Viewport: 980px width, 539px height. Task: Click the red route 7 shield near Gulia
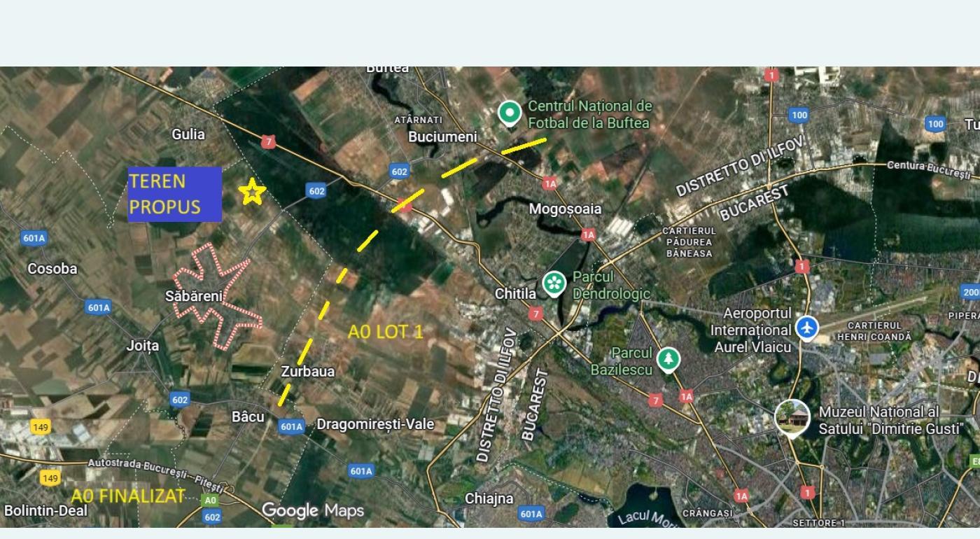point(268,142)
